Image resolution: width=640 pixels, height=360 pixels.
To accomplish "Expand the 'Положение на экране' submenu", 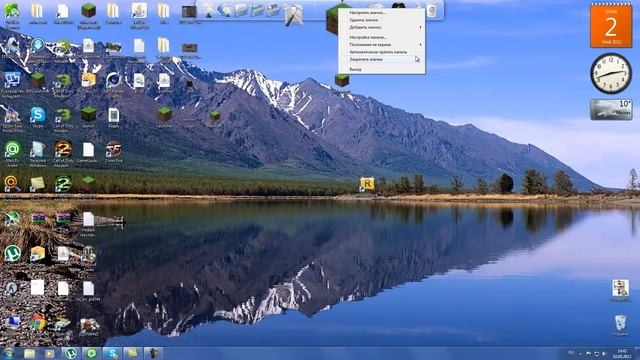I will (382, 44).
